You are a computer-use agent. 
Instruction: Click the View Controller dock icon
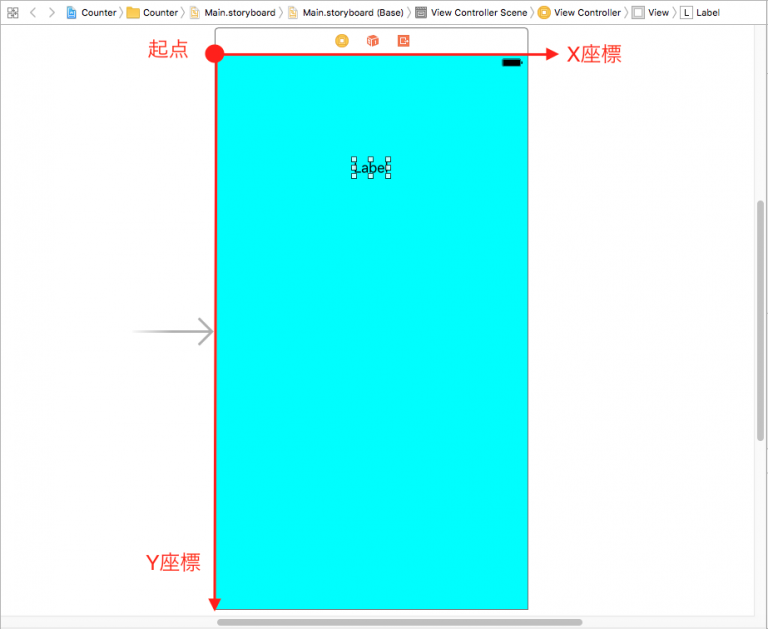pyautogui.click(x=342, y=41)
